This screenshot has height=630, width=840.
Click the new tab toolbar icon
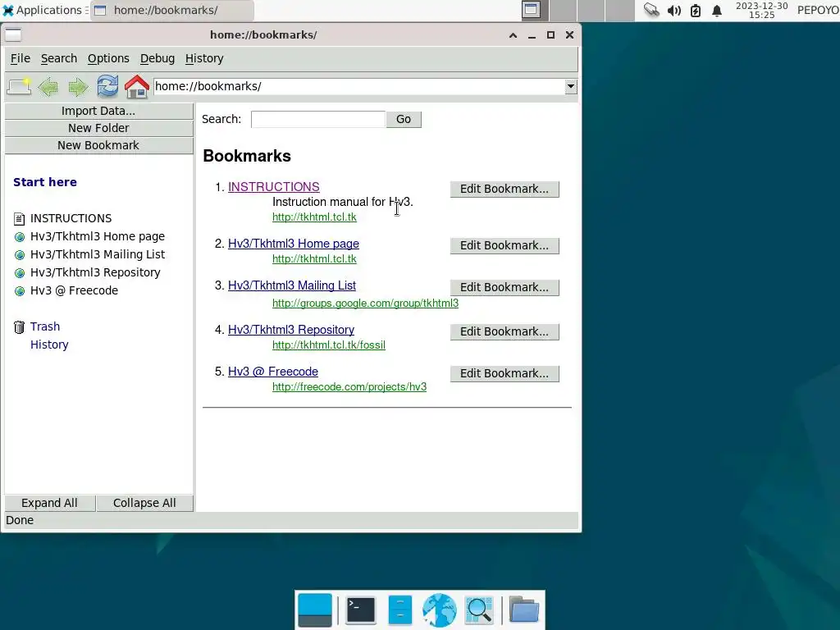[x=19, y=87]
